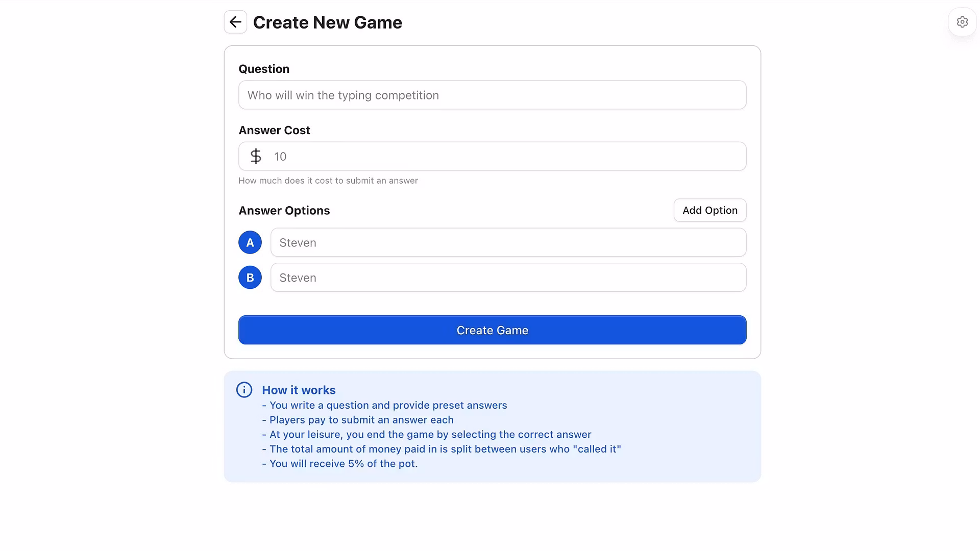Open settings via the gear icon
Screen dimensions: 980x551
[x=962, y=22]
